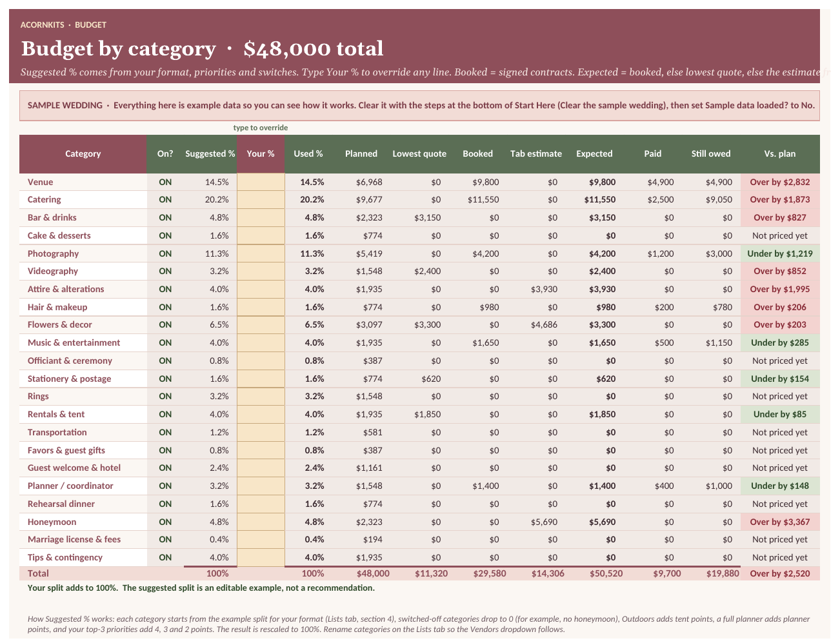Click the Suggested % column header
The width and height of the screenshot is (840, 643).
(210, 153)
